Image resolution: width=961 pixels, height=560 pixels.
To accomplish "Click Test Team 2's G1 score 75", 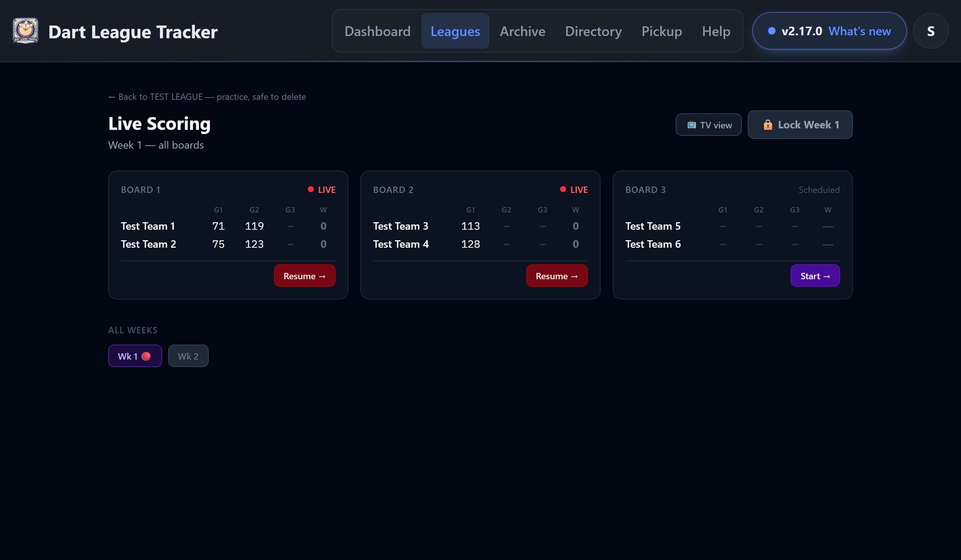I will [218, 244].
